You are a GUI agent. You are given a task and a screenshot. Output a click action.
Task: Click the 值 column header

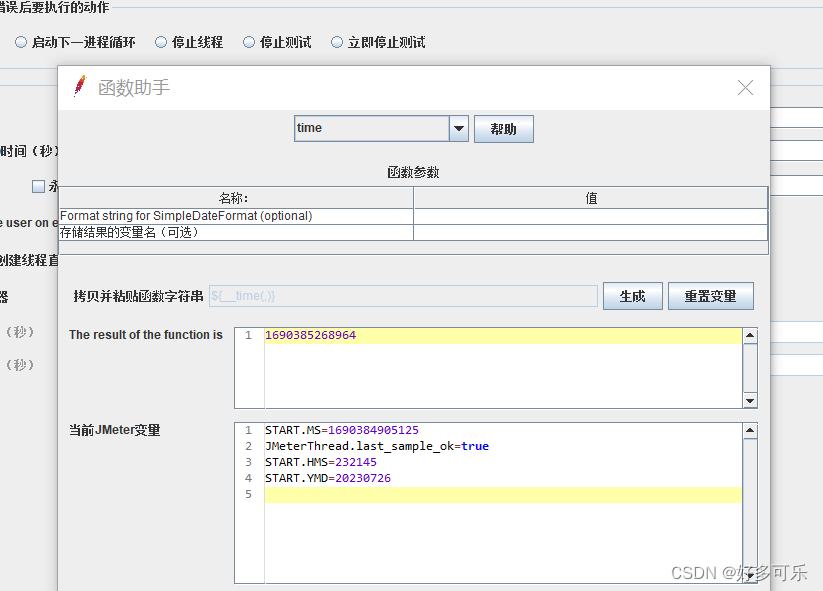click(x=591, y=198)
